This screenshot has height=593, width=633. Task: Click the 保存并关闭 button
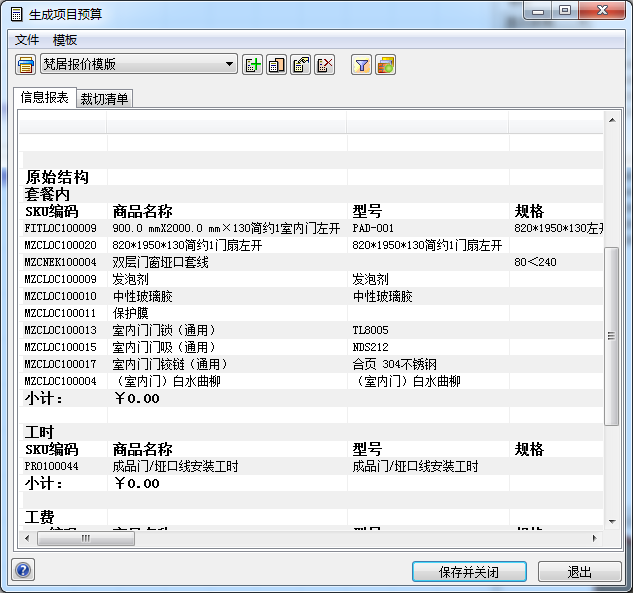[x=469, y=572]
